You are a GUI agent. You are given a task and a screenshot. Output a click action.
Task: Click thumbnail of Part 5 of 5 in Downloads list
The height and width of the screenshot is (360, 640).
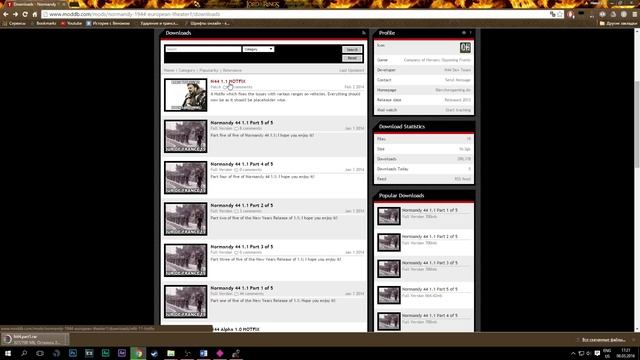[x=186, y=136]
